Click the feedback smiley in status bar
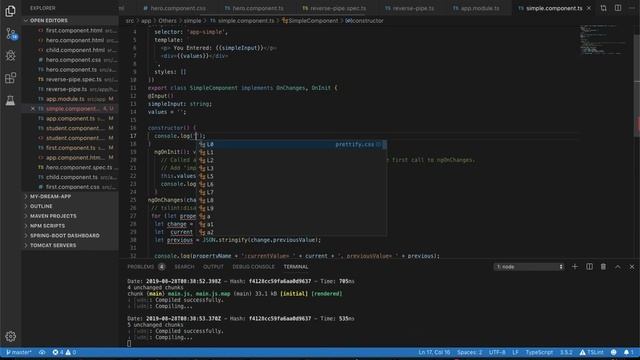 (x=613, y=352)
